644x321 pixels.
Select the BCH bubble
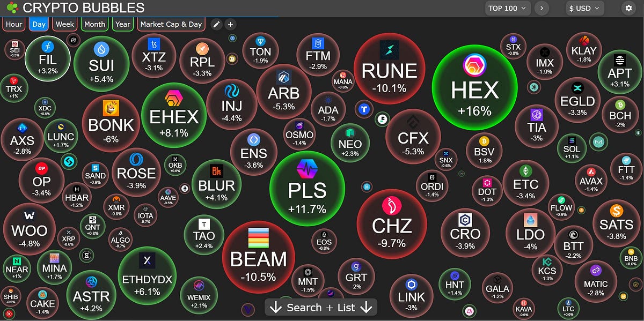click(620, 114)
